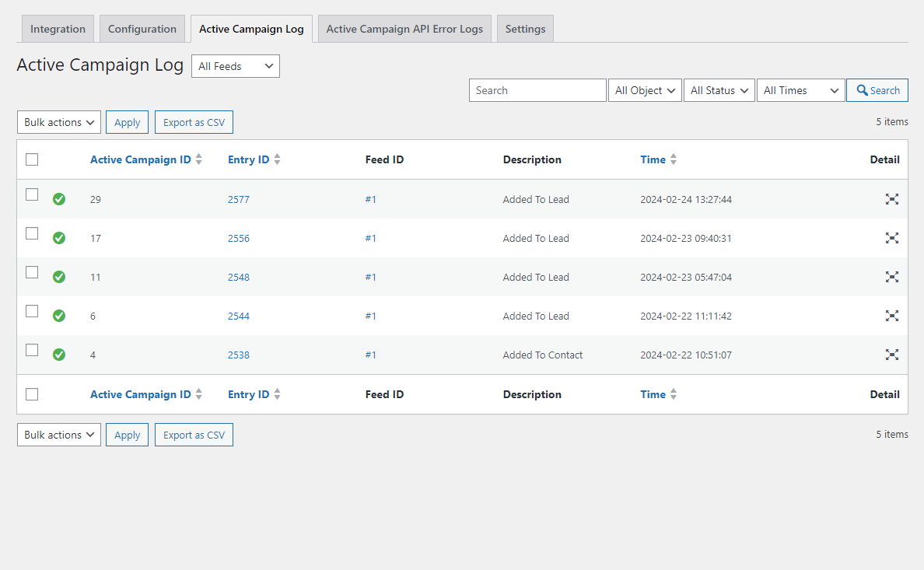Click timestamp 2024-02-24 13:27:44
Viewport: 924px width, 570px height.
686,199
